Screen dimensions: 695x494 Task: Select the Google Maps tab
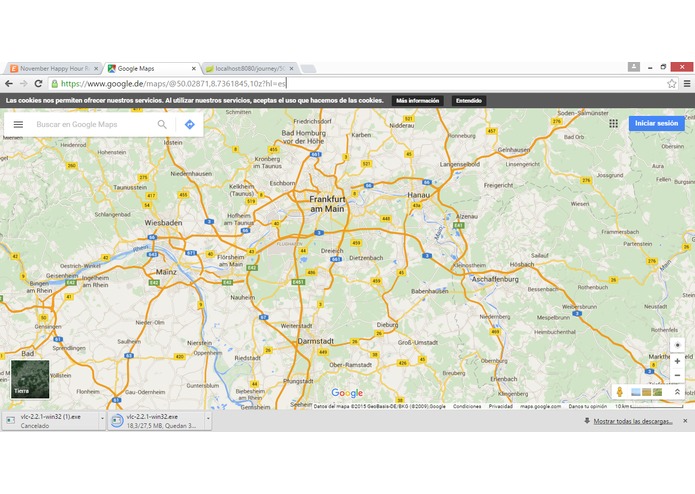pyautogui.click(x=151, y=69)
